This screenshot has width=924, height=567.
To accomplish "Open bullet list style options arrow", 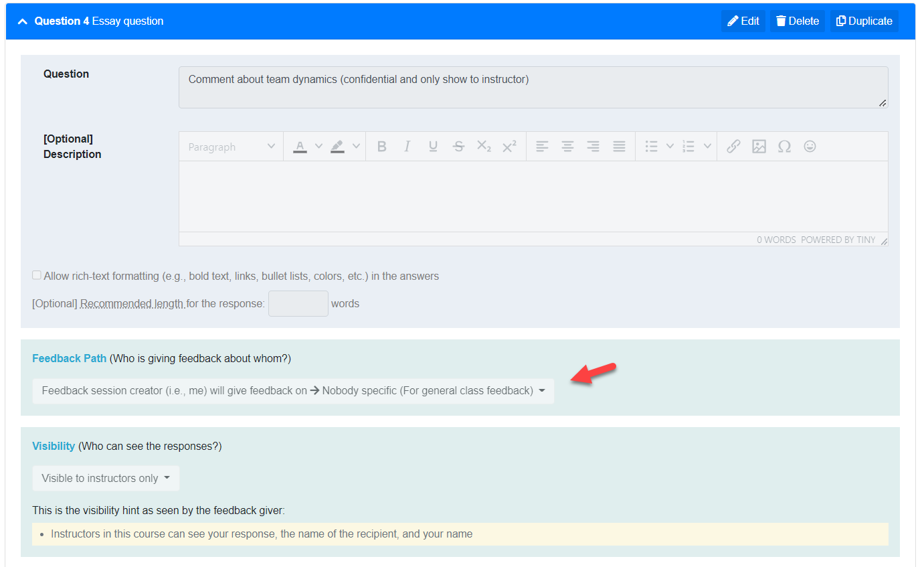I will coord(670,147).
